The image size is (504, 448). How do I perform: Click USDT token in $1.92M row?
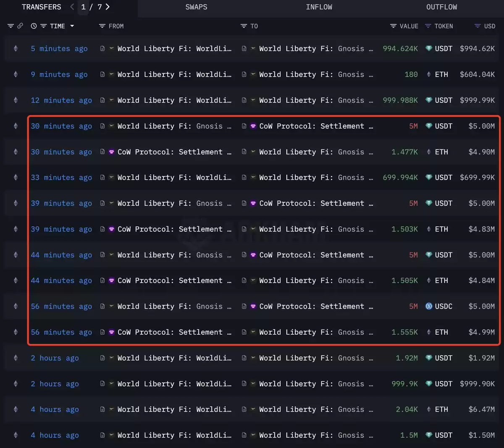coord(444,358)
